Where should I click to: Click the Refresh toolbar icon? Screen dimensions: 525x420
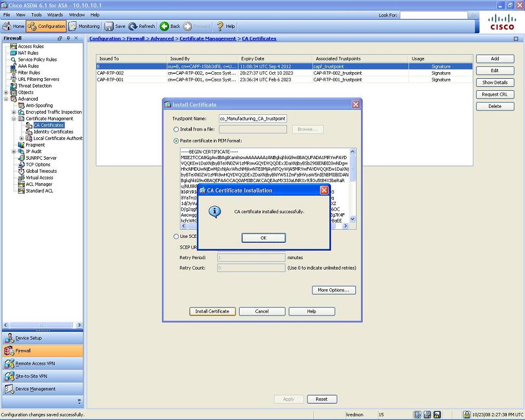[133, 26]
